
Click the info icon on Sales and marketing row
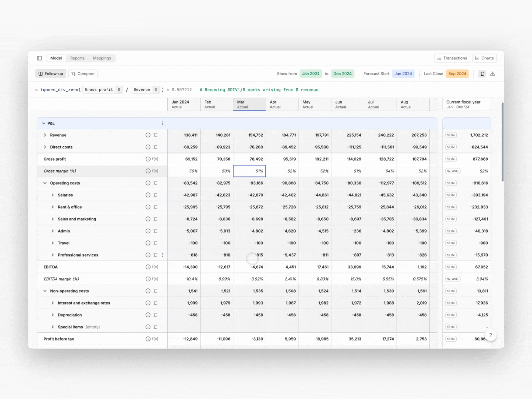coord(148,219)
